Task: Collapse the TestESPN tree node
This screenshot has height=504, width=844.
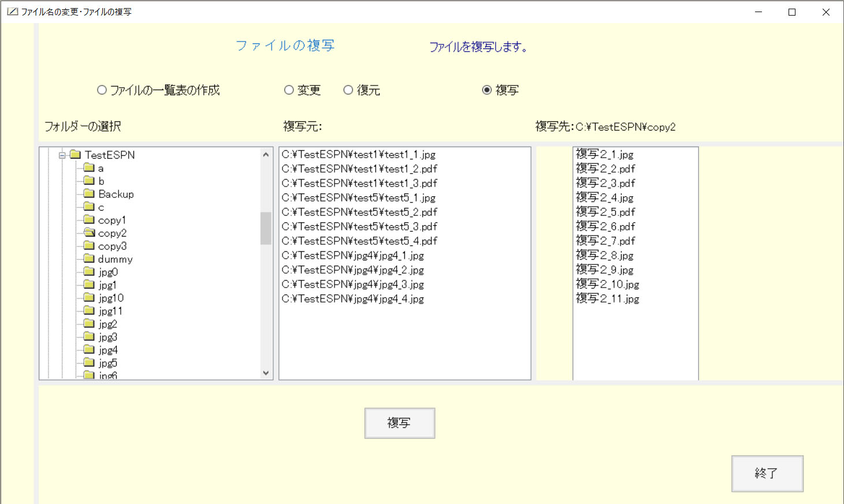Action: (62, 155)
